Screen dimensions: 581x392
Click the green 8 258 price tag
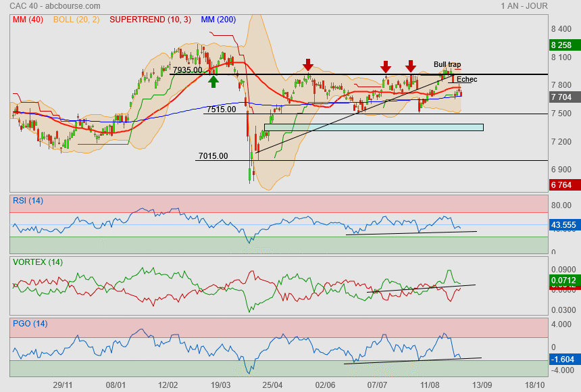(x=562, y=45)
